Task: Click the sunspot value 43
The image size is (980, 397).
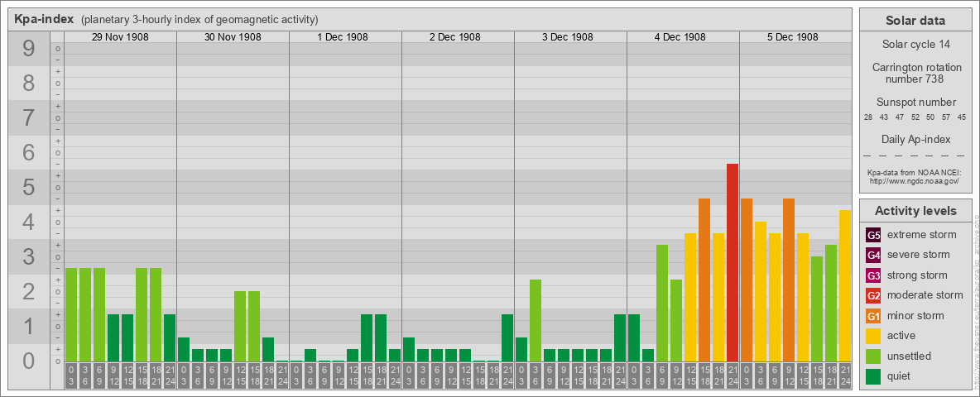Action: 884,117
